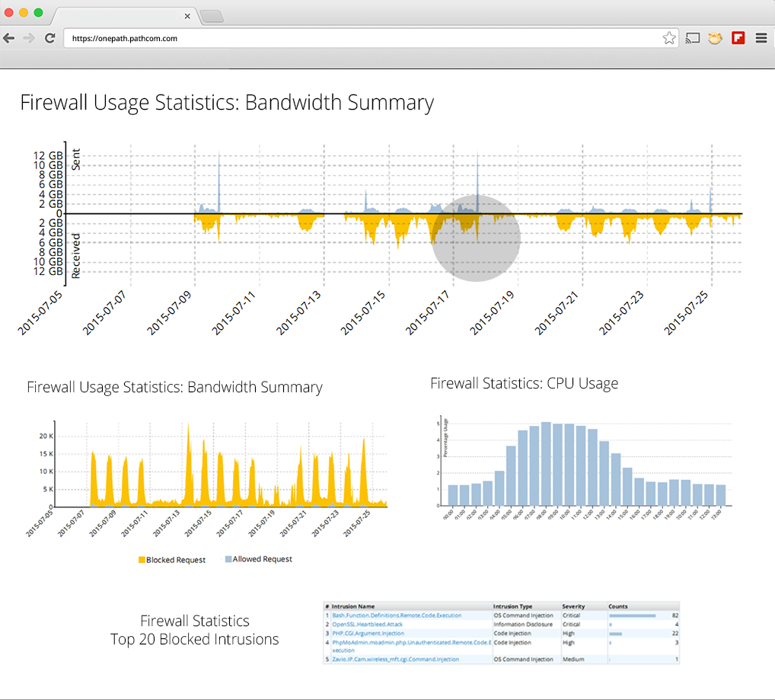Image resolution: width=775 pixels, height=700 pixels.
Task: Click the green window zoom button
Action: click(x=38, y=12)
